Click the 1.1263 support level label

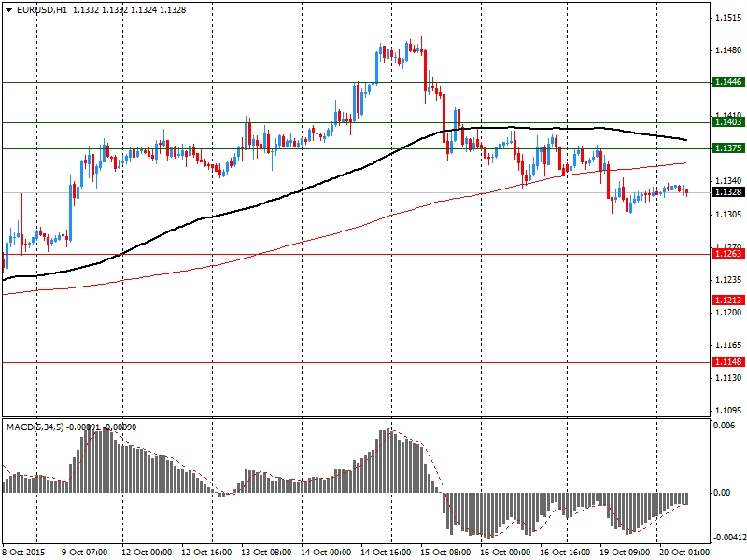click(x=727, y=254)
